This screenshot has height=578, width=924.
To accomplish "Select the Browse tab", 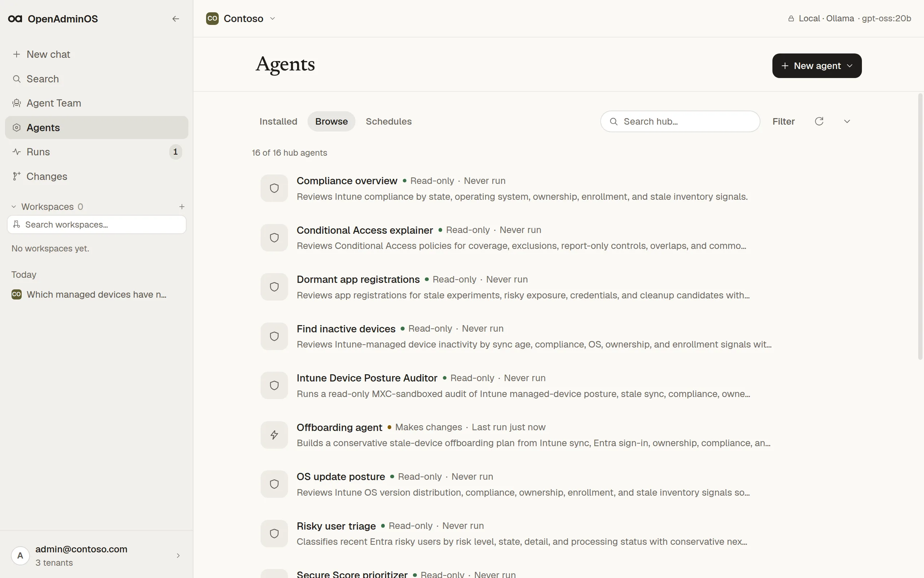I will (x=331, y=121).
